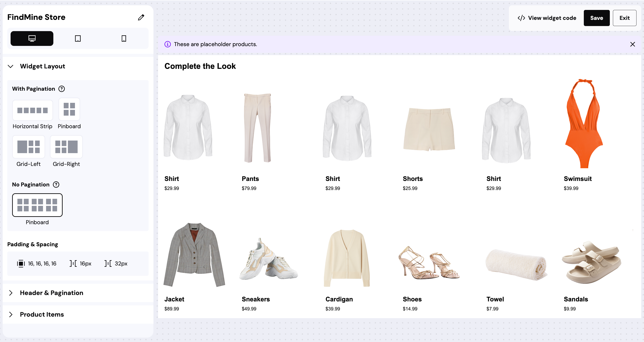Viewport: 644px width, 342px height.
Task: Click the pencil to edit store name
Action: (141, 17)
